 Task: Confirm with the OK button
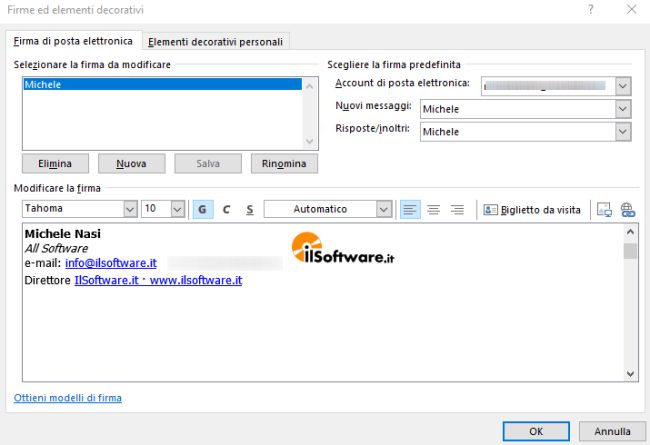tap(536, 431)
